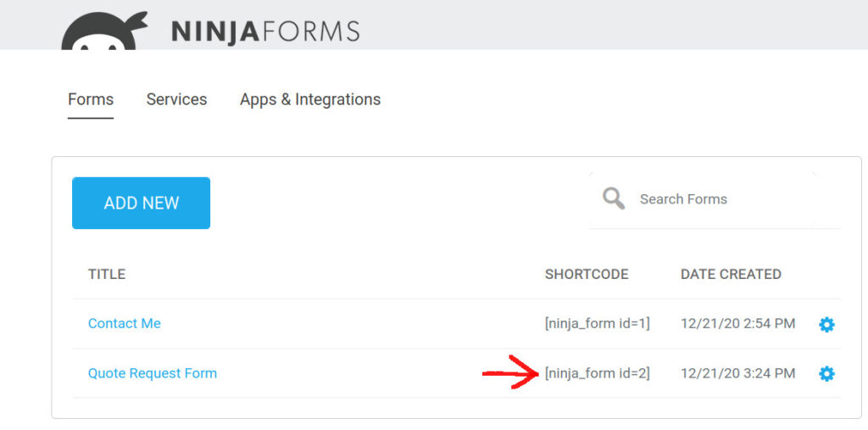Open the Quote Request Form link
Screen dimensions: 868x430
pyautogui.click(x=153, y=373)
